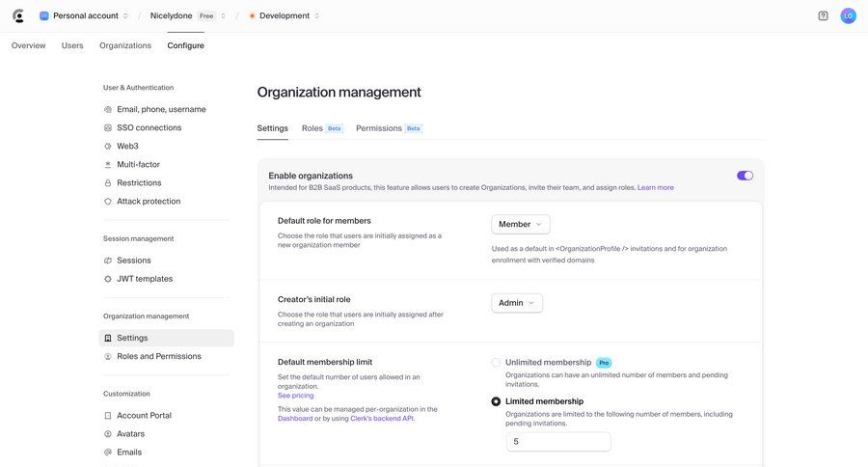This screenshot has height=467, width=868.
Task: Switch to the Permissions Beta tab
Action: [389, 128]
